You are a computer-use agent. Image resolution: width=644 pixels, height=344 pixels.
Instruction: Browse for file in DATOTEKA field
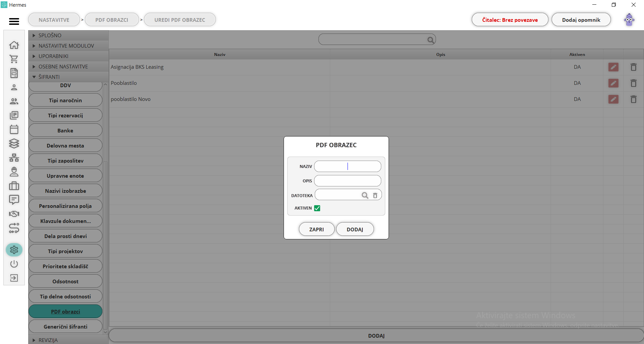pyautogui.click(x=365, y=195)
